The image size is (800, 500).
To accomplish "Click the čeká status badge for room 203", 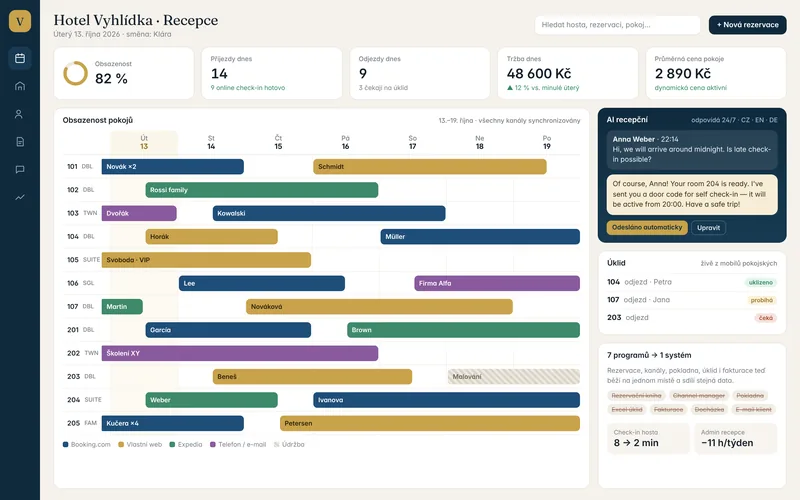I will 765,318.
